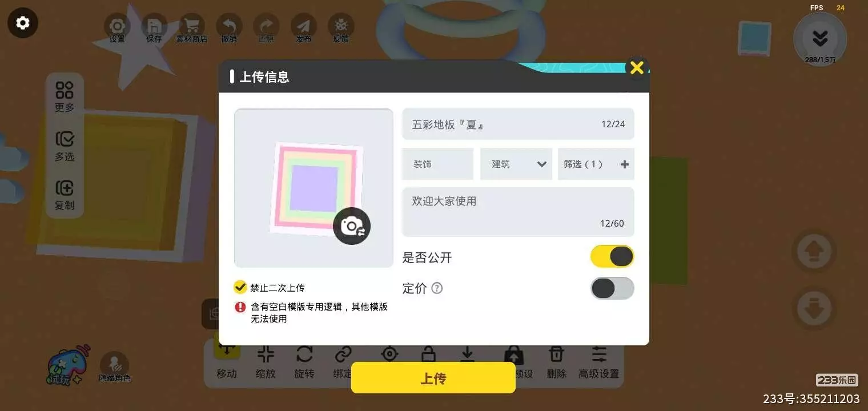Open the gear settings in top-left corner
The image size is (868, 411).
[x=23, y=23]
